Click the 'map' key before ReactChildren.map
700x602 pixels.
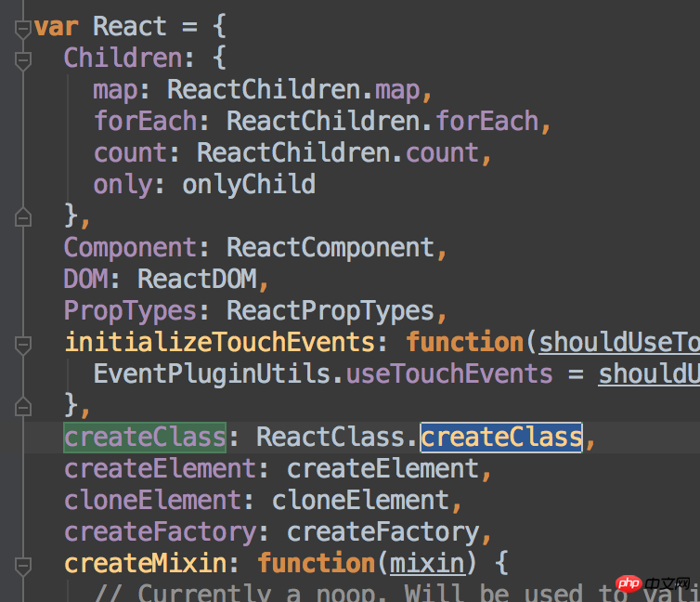tap(115, 91)
